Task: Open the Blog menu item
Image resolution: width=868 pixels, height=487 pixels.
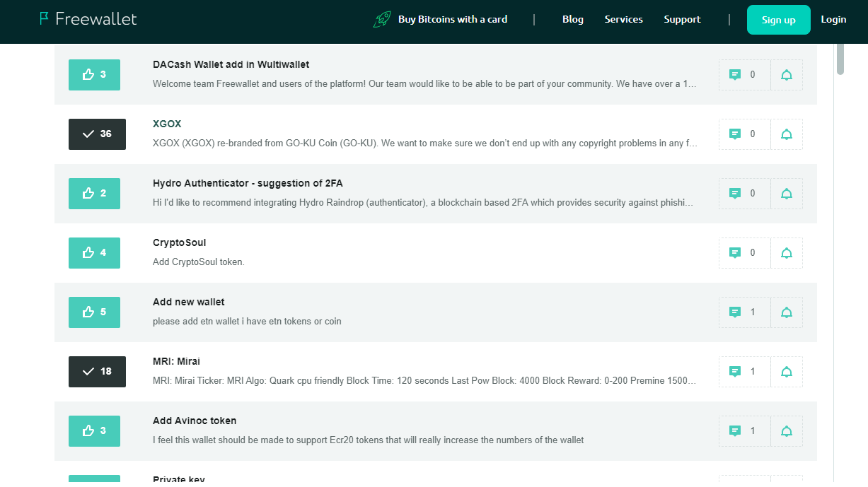Action: (573, 19)
